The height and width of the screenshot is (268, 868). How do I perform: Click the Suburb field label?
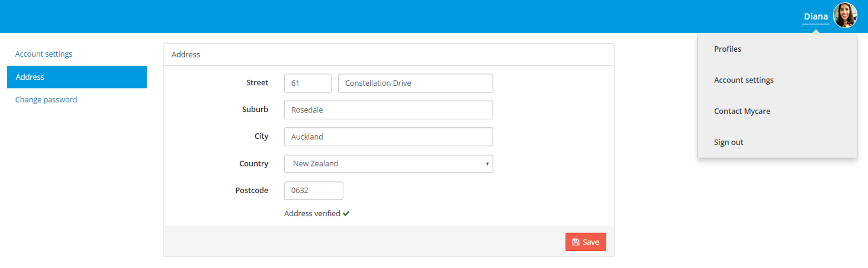pos(255,109)
